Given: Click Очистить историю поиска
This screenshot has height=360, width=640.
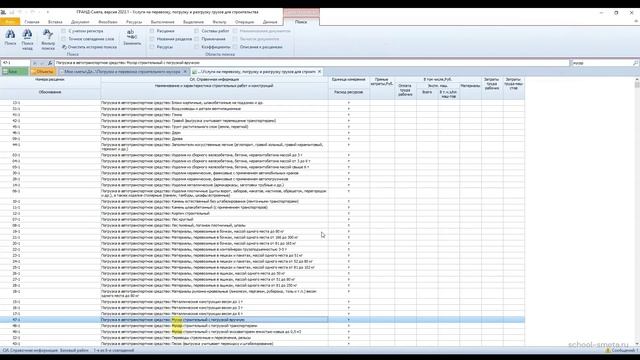Looking at the screenshot, I should [89, 47].
